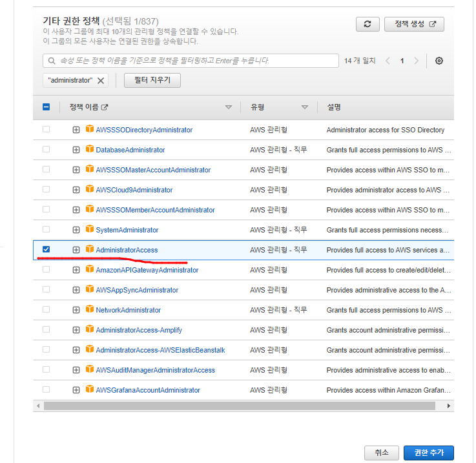This screenshot has height=463, width=476.
Task: Expand the DatabaseAdministrator policy details
Action: point(76,150)
